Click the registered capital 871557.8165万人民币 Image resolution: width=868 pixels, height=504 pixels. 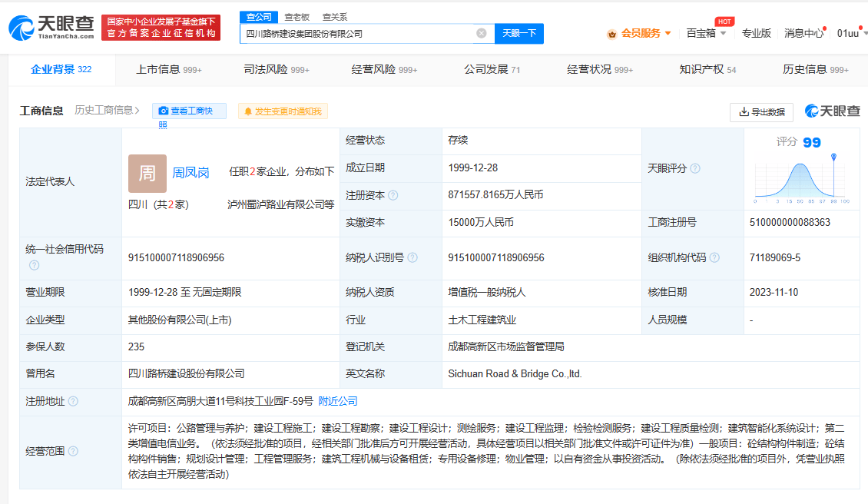click(x=496, y=195)
